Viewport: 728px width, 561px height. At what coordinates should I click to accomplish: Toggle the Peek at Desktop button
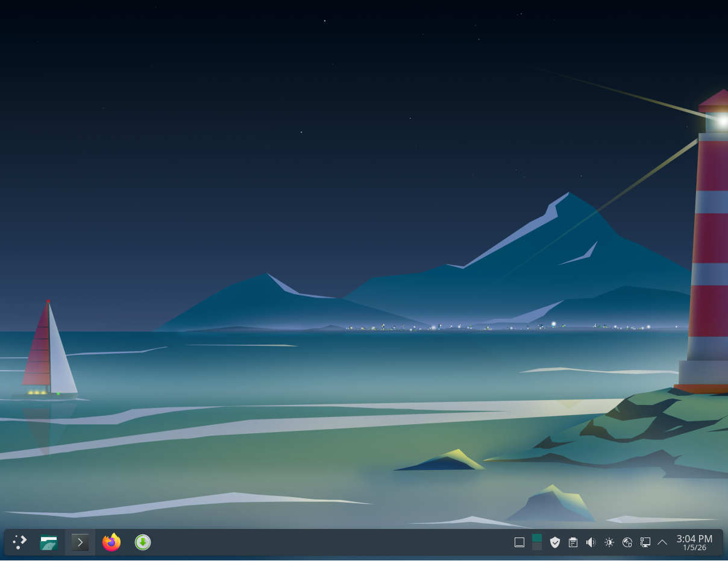519,542
